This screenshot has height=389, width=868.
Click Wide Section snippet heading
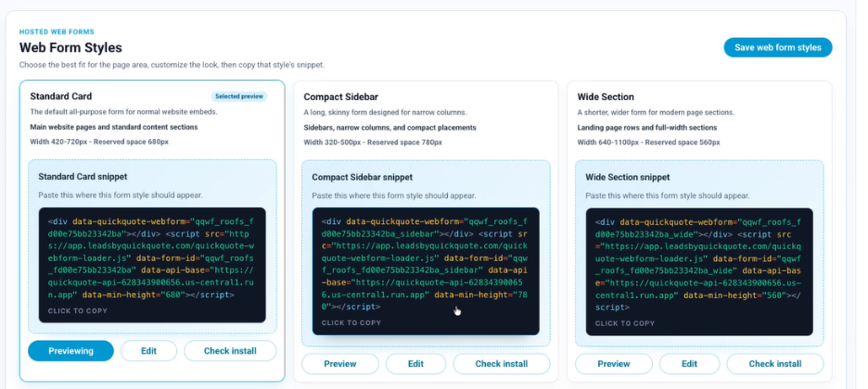pyautogui.click(x=628, y=178)
